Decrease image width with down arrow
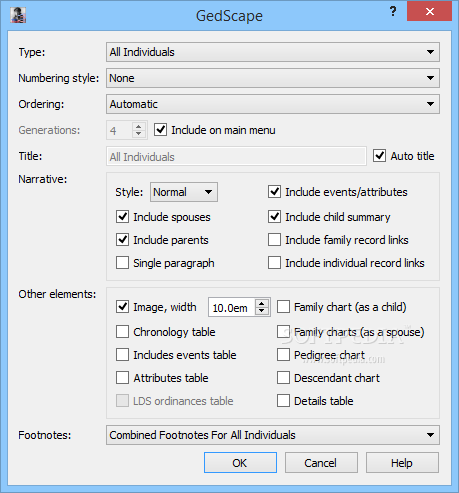Viewport: 459px width, 493px height. point(262,311)
